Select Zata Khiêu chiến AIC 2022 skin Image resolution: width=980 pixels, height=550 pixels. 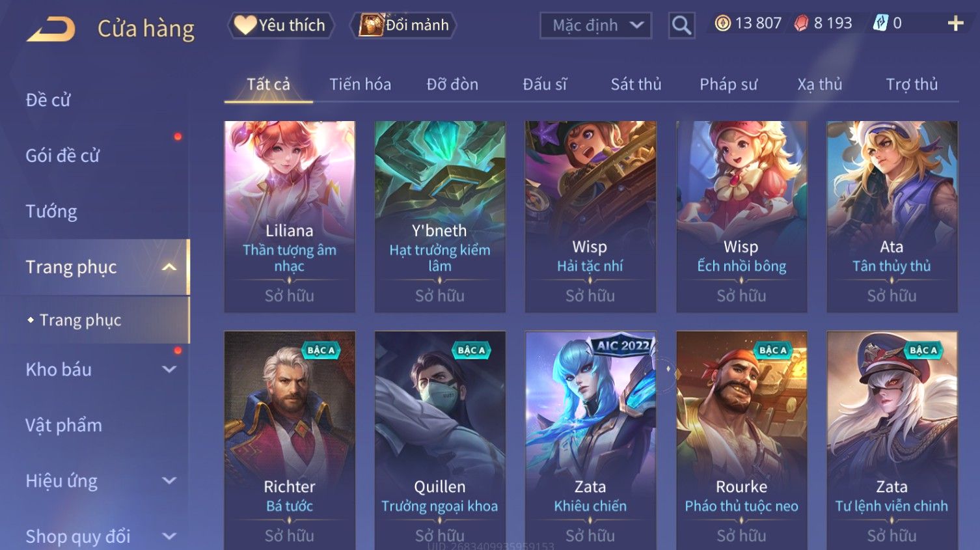[590, 441]
